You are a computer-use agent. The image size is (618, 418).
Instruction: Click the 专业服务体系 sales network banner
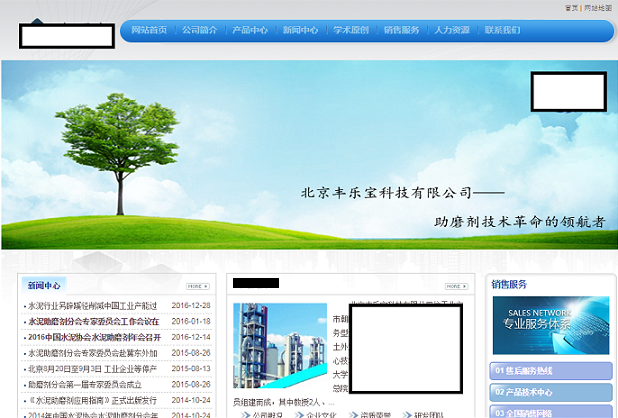pos(550,325)
